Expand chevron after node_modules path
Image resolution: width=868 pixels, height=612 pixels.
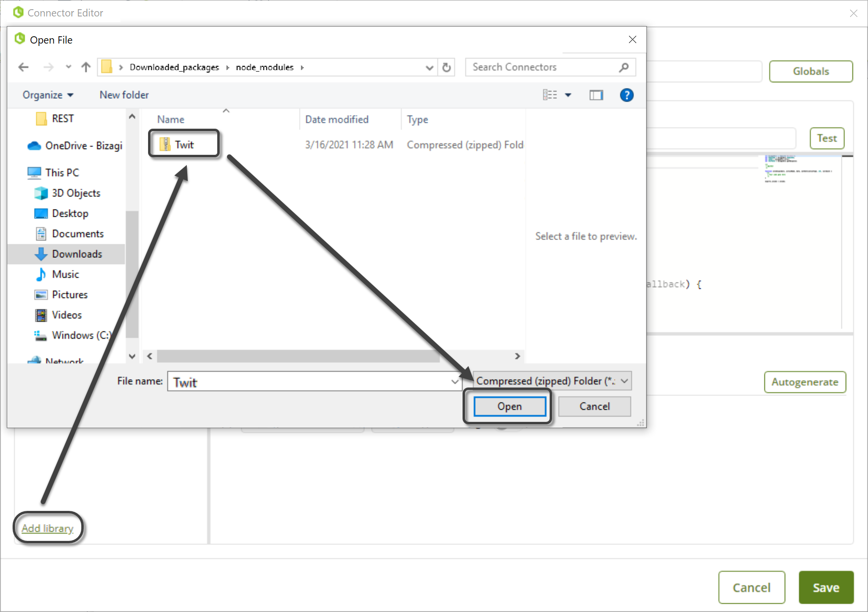(302, 67)
